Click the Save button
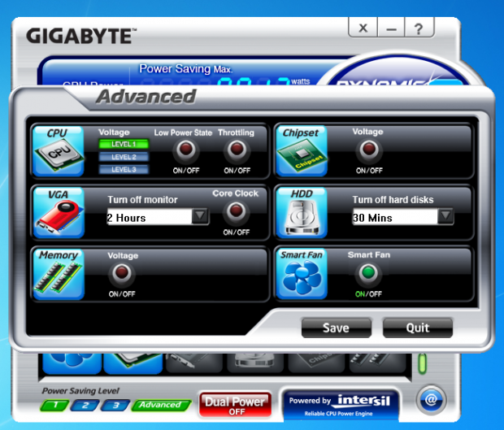 pos(337,328)
